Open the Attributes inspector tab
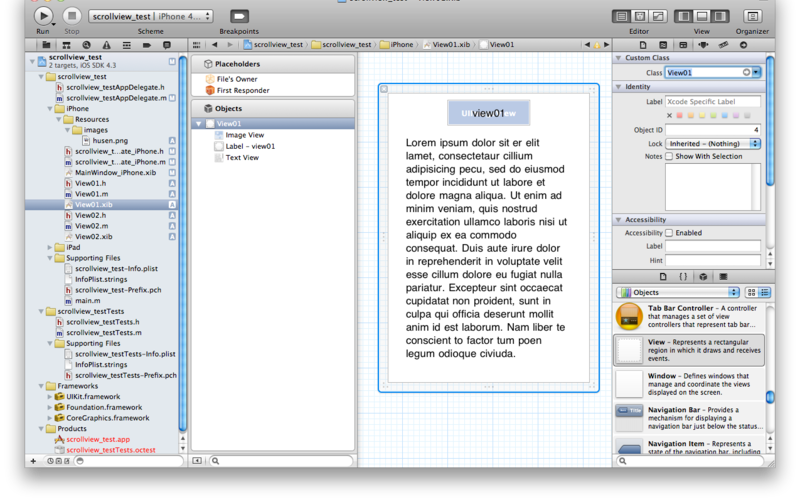Screen dimensions: 800x502 [x=703, y=45]
